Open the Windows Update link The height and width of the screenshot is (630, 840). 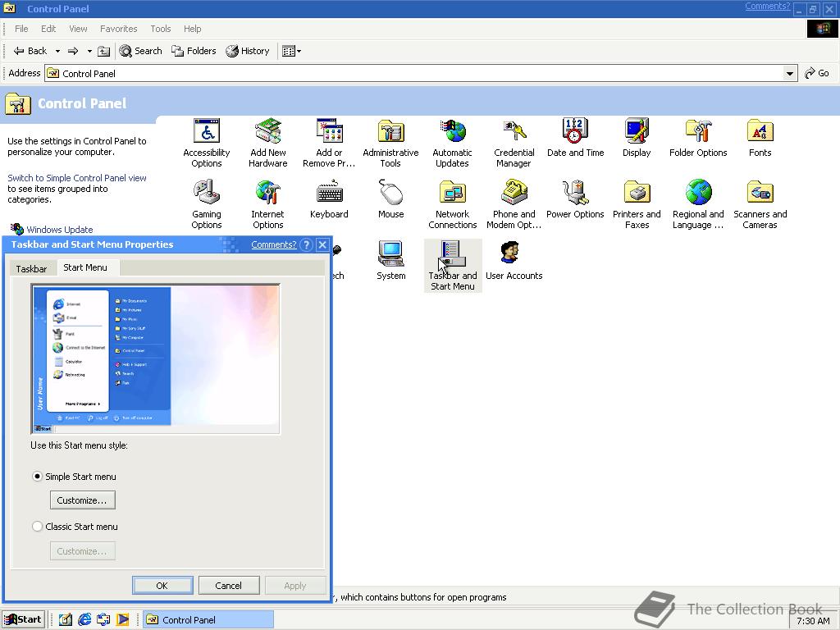click(59, 230)
